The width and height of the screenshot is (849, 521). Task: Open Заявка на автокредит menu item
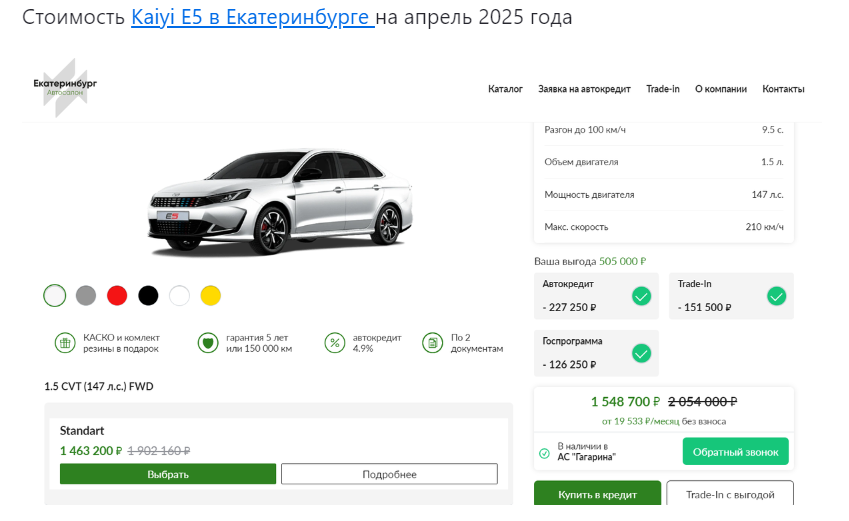pyautogui.click(x=584, y=89)
